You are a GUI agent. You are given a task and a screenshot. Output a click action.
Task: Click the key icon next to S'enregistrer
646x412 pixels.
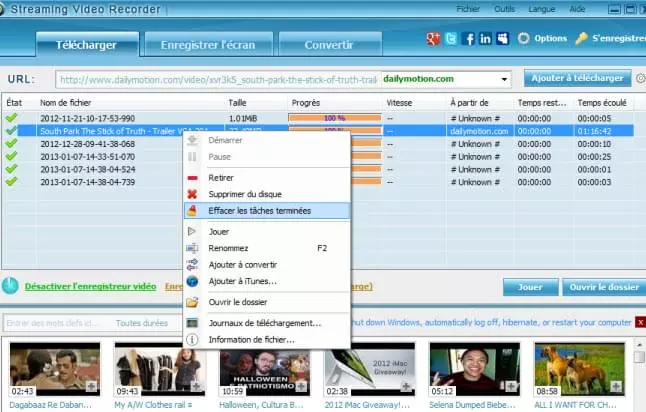581,38
